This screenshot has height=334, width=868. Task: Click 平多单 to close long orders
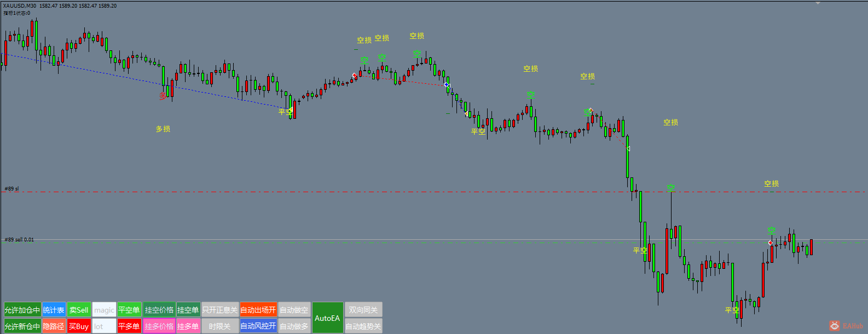pyautogui.click(x=129, y=326)
